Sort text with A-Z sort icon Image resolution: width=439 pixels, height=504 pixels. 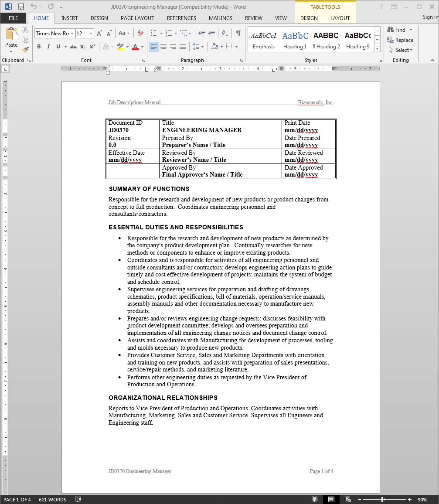click(225, 33)
